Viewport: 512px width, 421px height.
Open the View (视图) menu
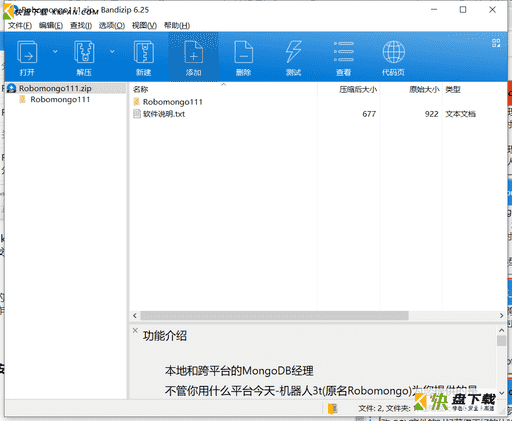point(144,26)
